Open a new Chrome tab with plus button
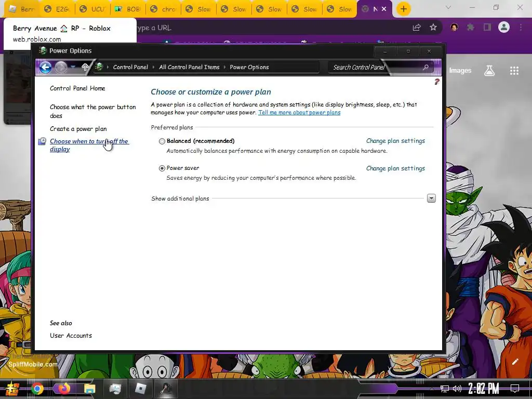532x399 pixels. 403,9
